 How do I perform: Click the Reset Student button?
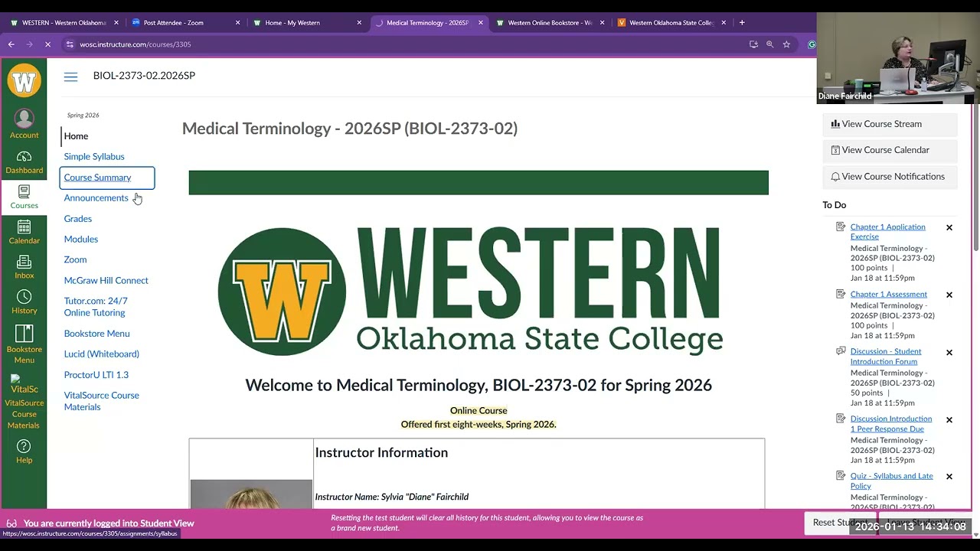point(841,523)
